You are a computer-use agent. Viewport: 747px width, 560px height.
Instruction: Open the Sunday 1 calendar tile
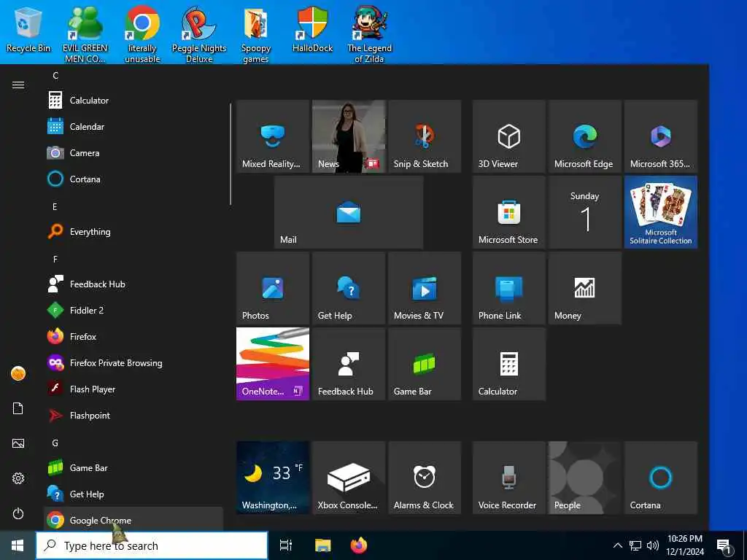pos(585,212)
